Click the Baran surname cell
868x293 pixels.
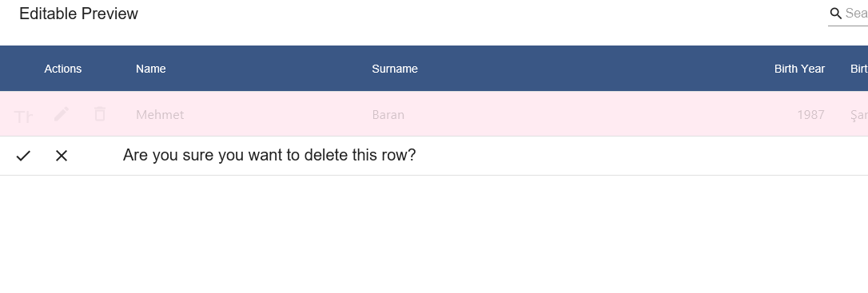[x=388, y=114]
